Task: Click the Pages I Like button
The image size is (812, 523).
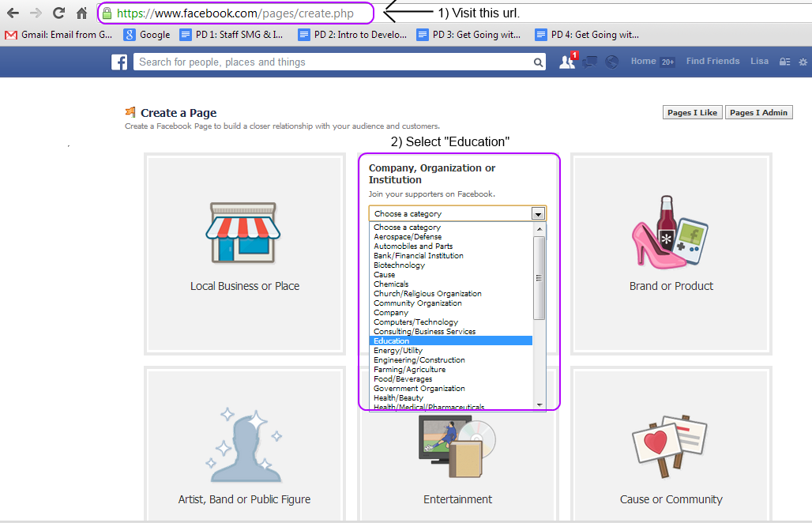Action: (x=693, y=112)
